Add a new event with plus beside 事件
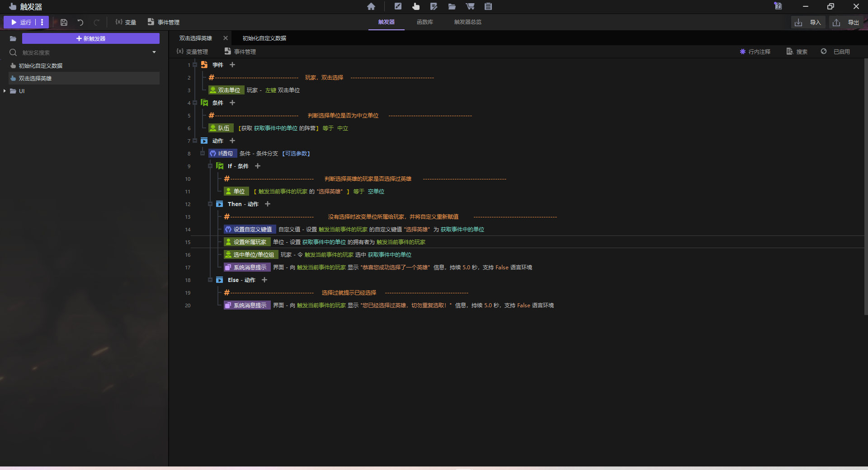This screenshot has width=868, height=470. tap(232, 65)
